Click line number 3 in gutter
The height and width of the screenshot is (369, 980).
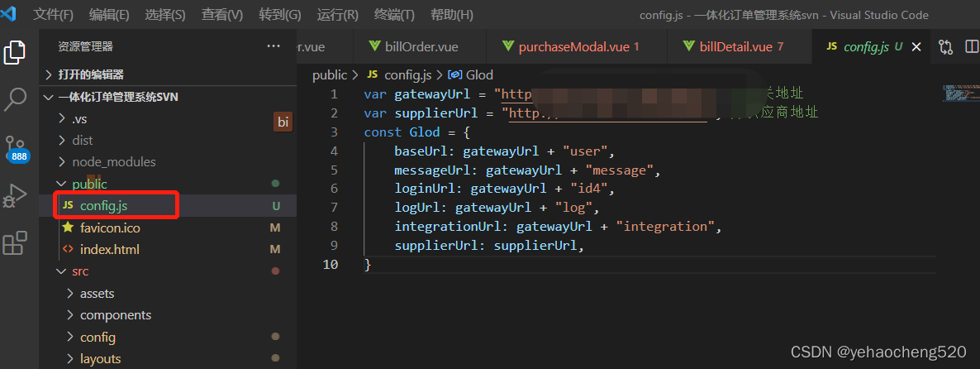[334, 132]
